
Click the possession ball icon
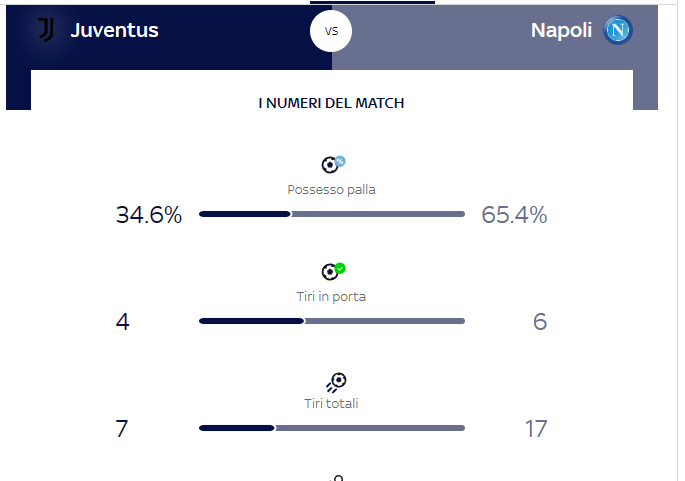(332, 165)
